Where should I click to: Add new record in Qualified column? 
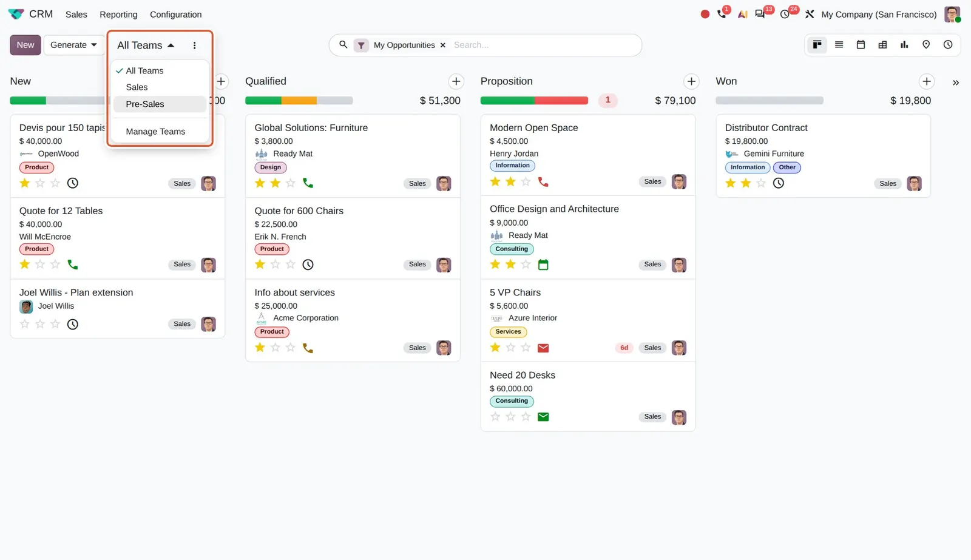pyautogui.click(x=456, y=81)
